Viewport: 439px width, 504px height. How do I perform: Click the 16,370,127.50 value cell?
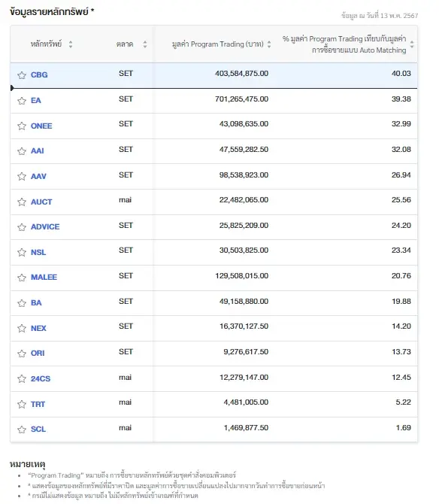point(244,326)
